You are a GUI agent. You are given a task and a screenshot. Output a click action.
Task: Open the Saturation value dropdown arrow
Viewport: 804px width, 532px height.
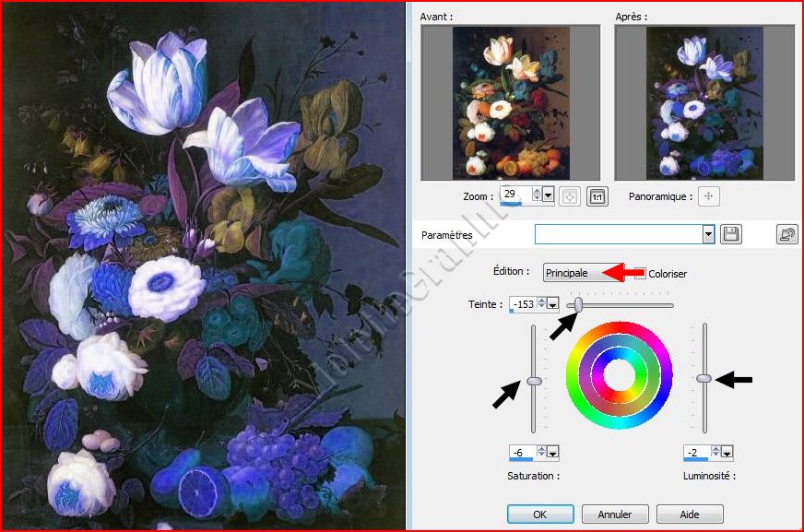(x=553, y=453)
